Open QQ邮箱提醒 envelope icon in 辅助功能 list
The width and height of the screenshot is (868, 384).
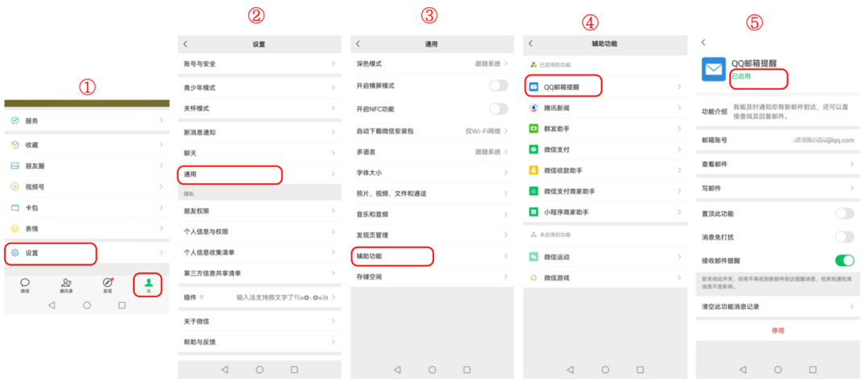point(534,87)
